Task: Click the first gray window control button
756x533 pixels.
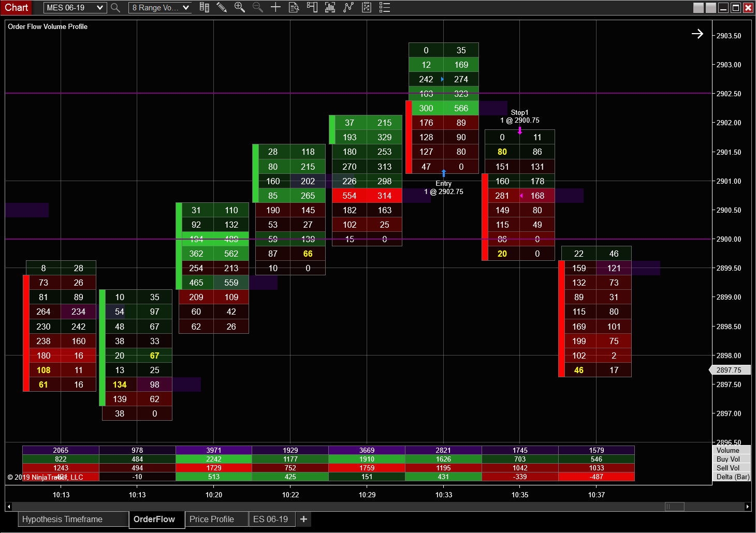Action: [699, 8]
